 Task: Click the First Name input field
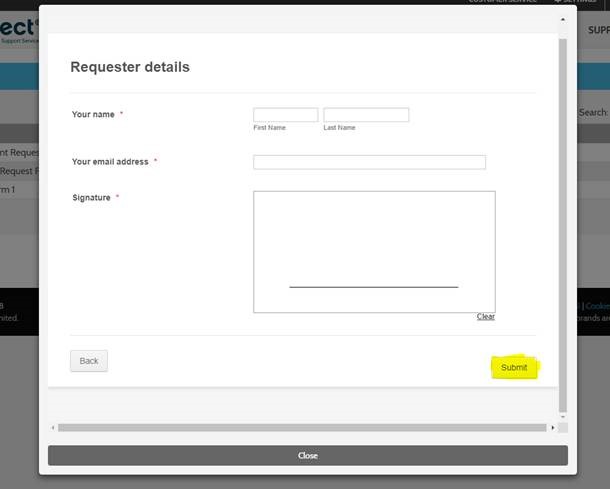click(x=286, y=115)
